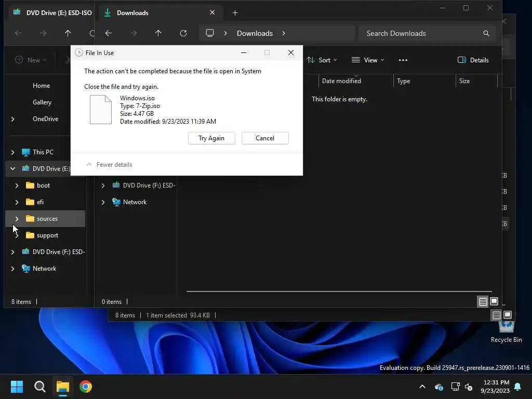Expand the boot folder node
Viewport: 532px width, 399px height.
17,185
